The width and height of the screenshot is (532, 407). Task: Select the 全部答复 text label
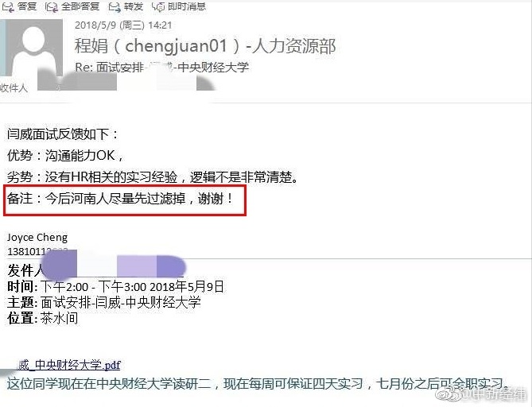pyautogui.click(x=80, y=6)
